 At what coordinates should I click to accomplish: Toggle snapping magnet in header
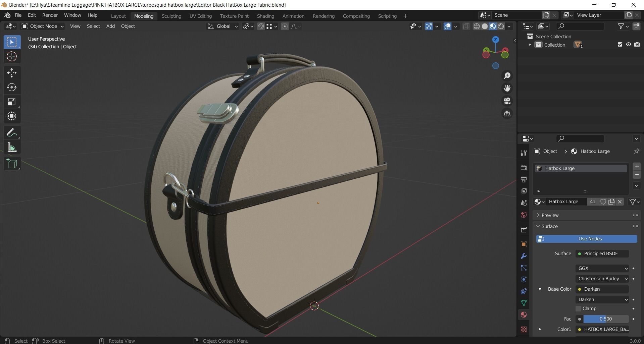[x=261, y=26]
